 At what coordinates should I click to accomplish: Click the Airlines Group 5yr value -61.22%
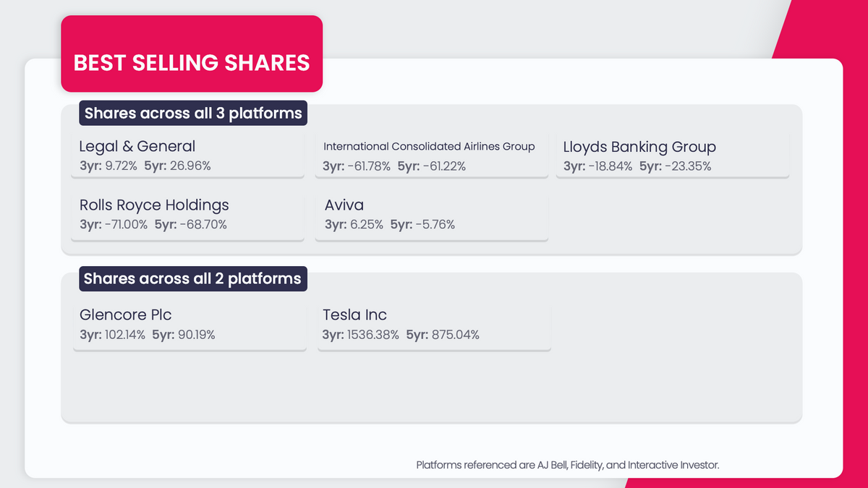coord(442,166)
